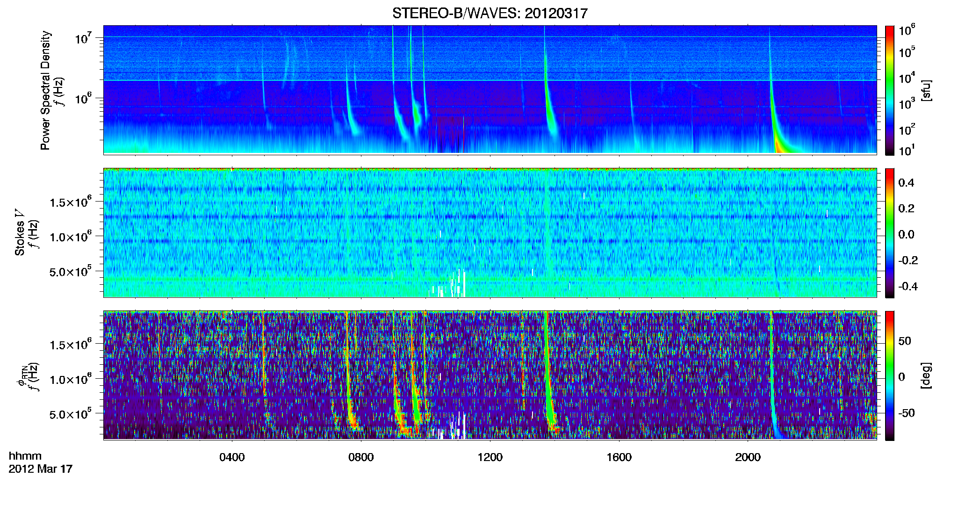Click the 1200 time tick label
This screenshot has width=980, height=505.
[x=490, y=457]
